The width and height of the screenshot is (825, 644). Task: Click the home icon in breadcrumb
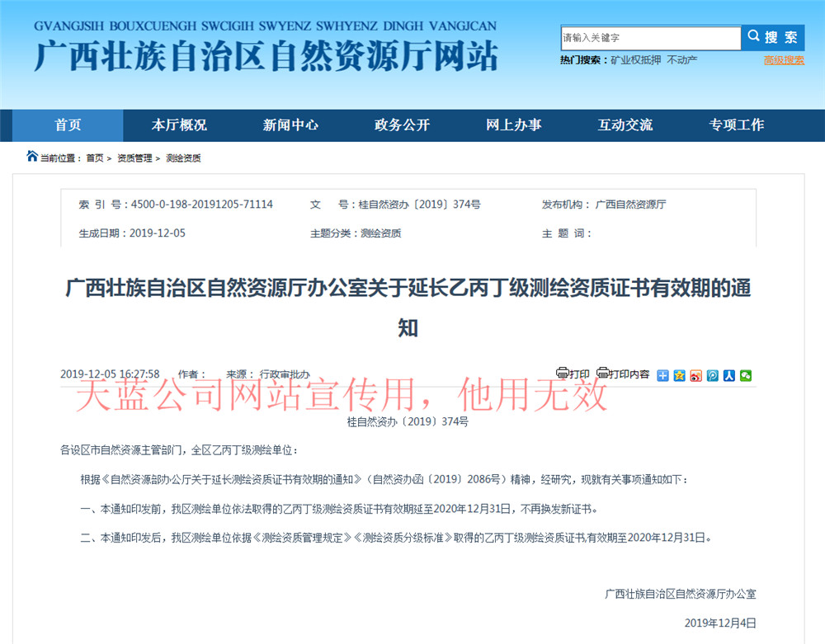pos(32,157)
